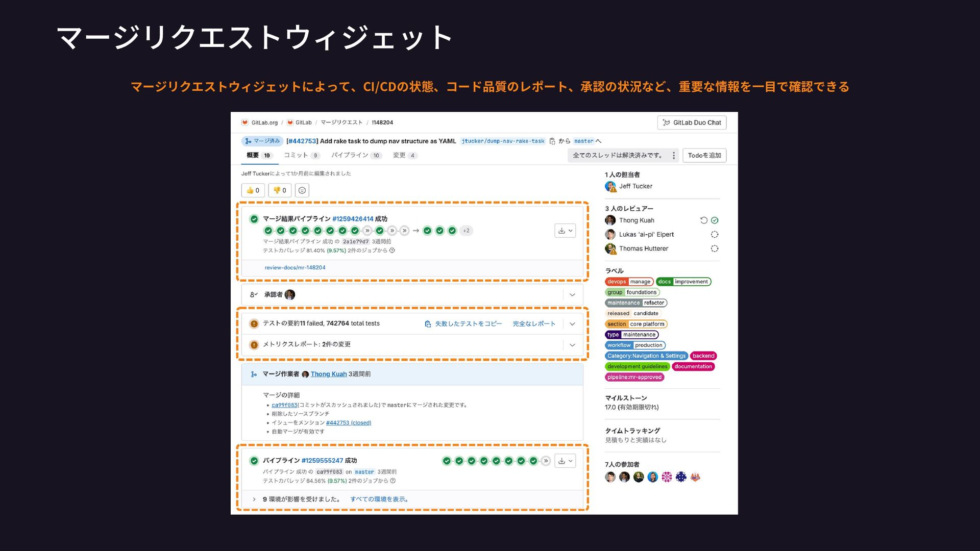Open the thread options kebab menu

pos(674,156)
